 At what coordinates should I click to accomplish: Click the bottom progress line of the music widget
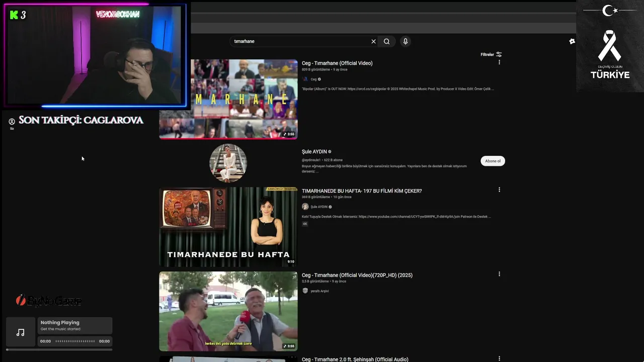59,349
